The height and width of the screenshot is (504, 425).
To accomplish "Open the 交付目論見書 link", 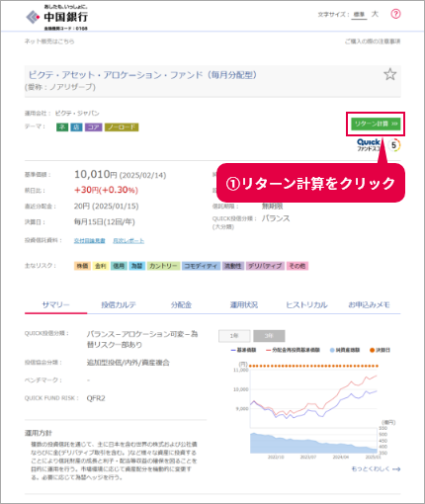I will [x=89, y=241].
